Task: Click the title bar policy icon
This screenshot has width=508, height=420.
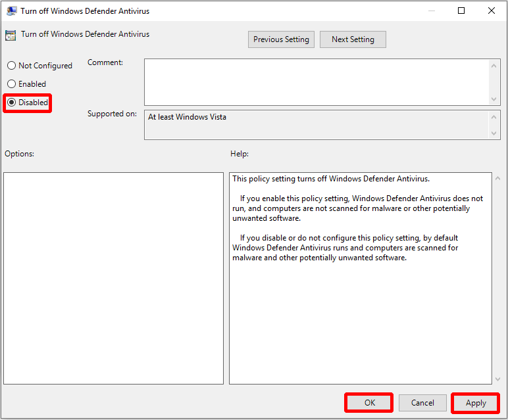Action: pyautogui.click(x=12, y=11)
